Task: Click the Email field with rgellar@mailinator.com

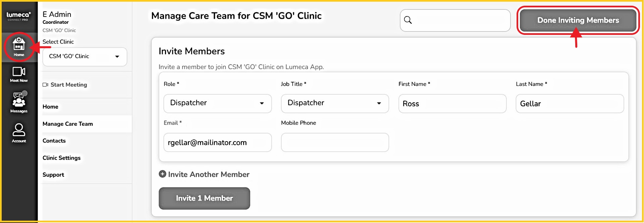Action: [217, 143]
